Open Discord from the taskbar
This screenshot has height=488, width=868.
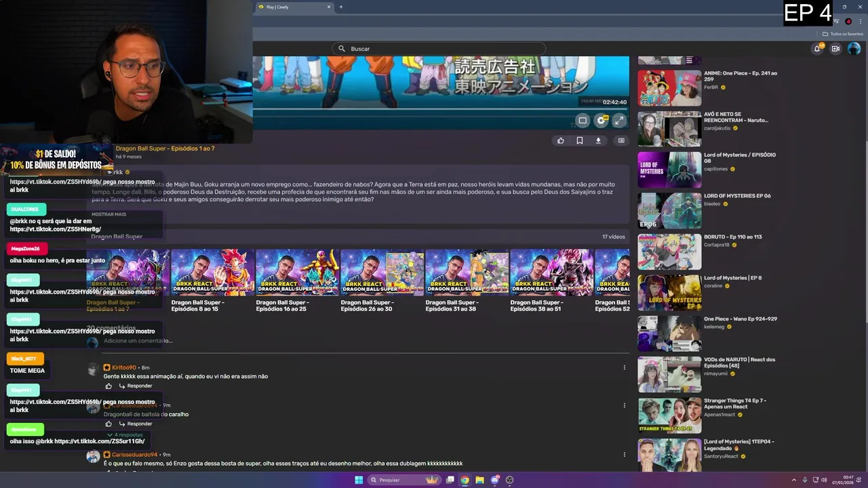coord(495,480)
